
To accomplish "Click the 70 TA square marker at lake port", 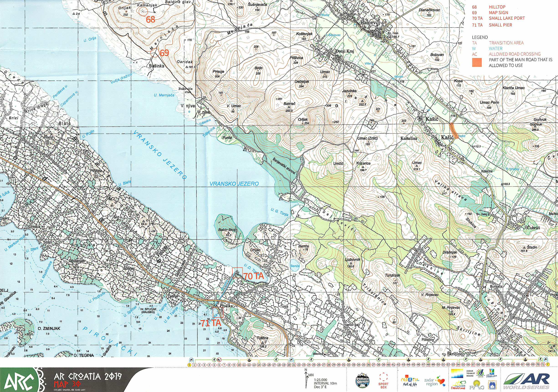I will (x=237, y=273).
